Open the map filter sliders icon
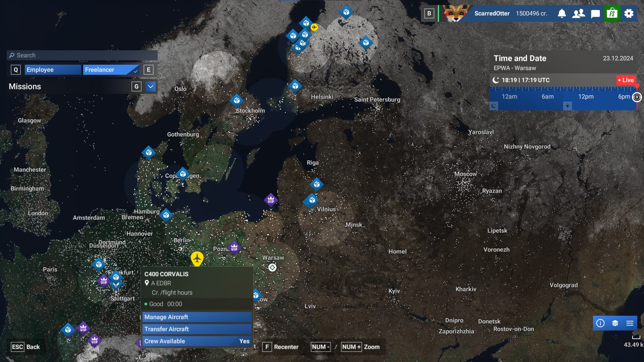644x362 pixels. [630, 323]
